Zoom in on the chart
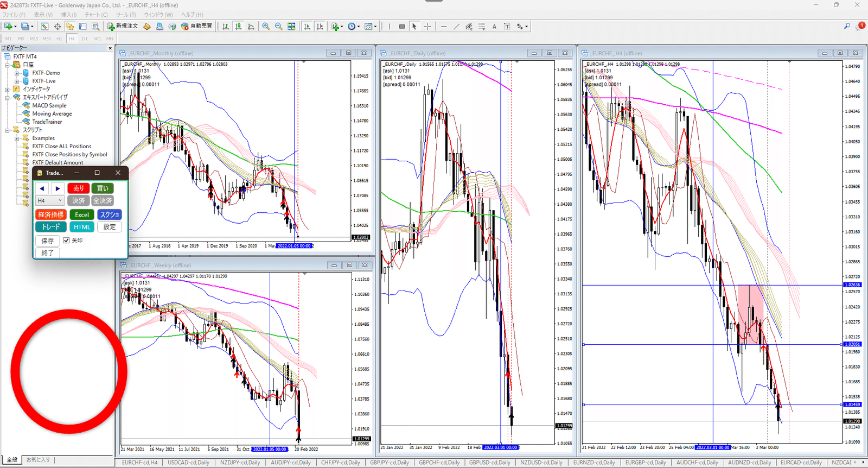Viewport: 868px width, 468px height. [266, 26]
